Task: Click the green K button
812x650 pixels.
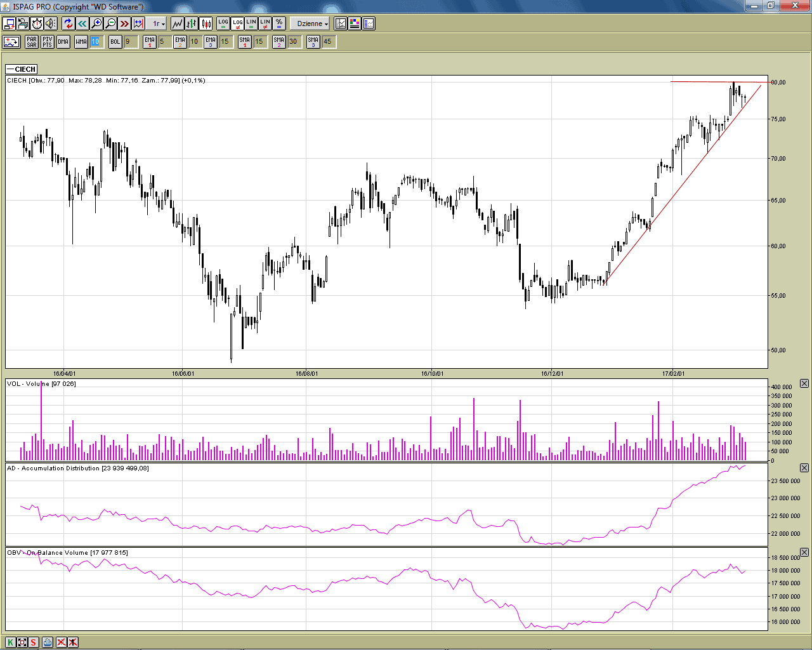Action: [x=10, y=642]
